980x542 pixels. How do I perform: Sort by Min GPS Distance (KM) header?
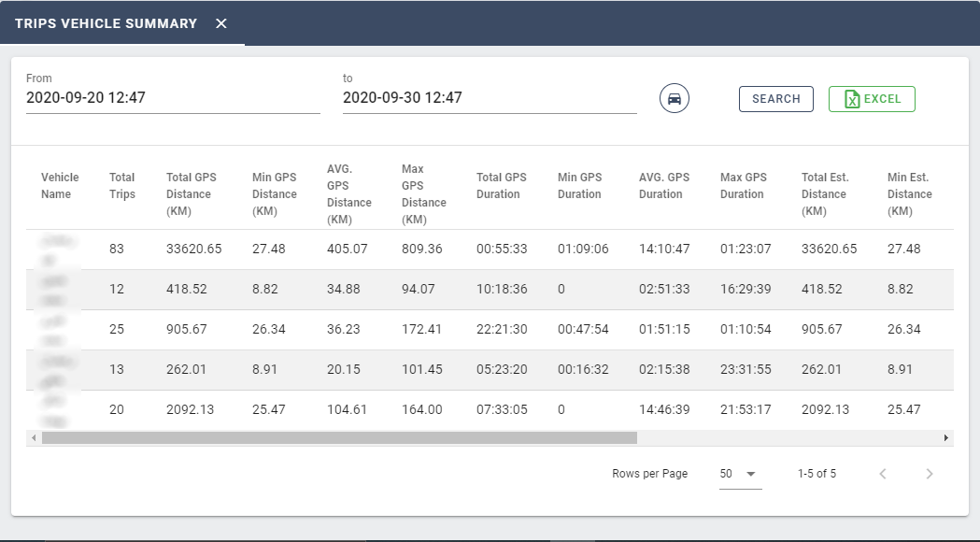pyautogui.click(x=275, y=193)
